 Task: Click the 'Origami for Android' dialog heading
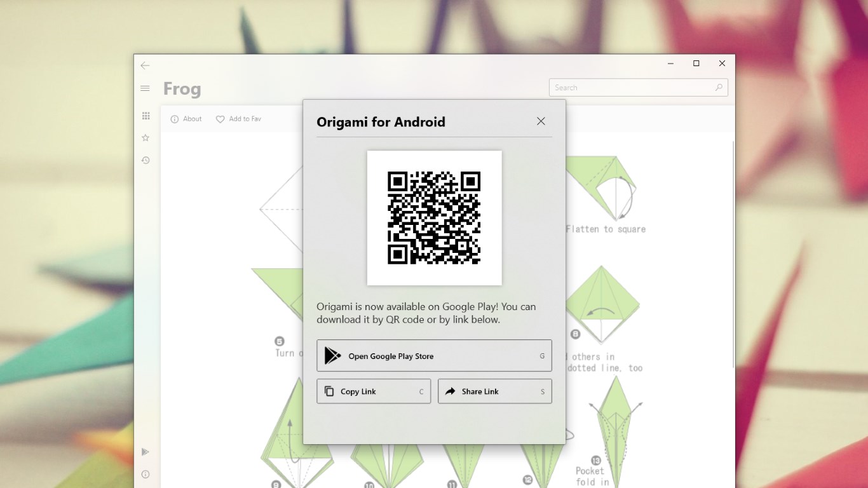point(381,122)
